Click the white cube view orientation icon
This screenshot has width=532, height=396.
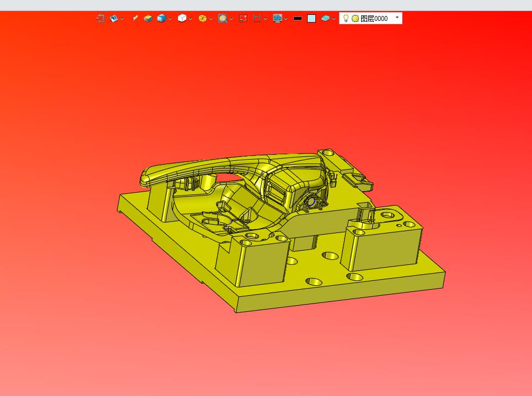point(182,18)
